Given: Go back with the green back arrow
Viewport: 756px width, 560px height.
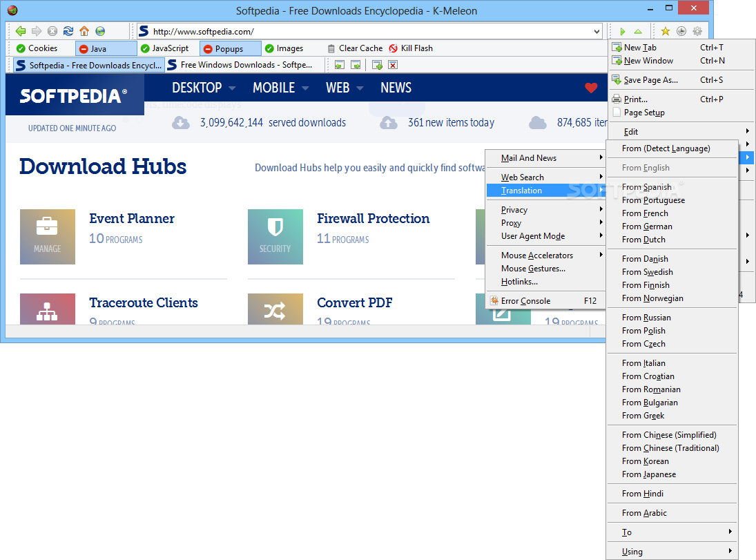Looking at the screenshot, I should (21, 31).
